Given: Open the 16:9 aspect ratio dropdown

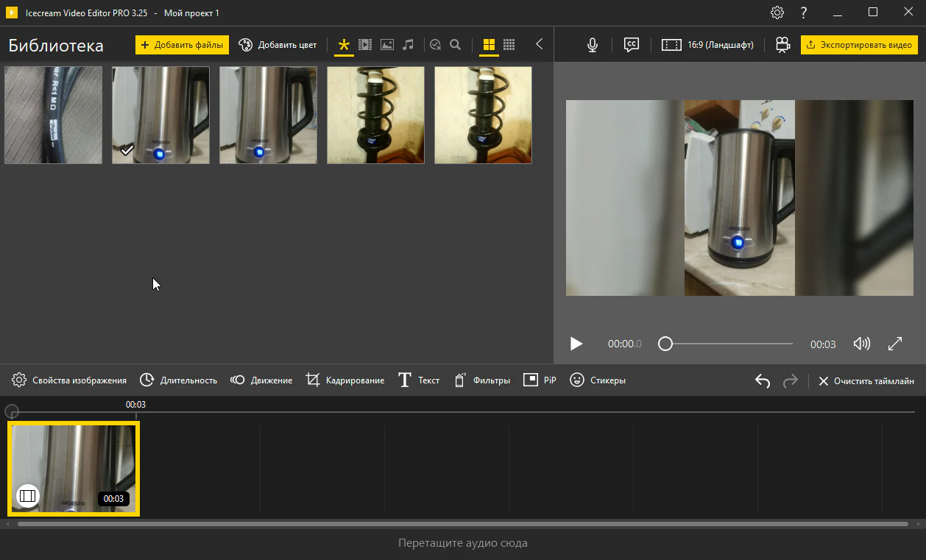Looking at the screenshot, I should point(708,45).
